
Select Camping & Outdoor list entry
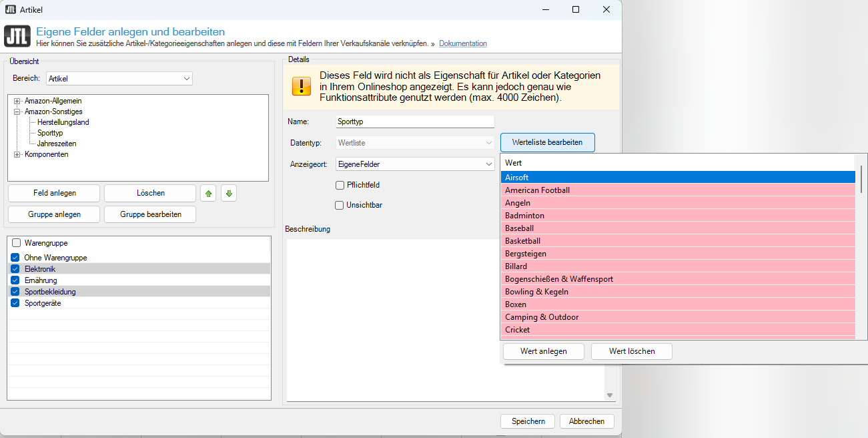[542, 317]
